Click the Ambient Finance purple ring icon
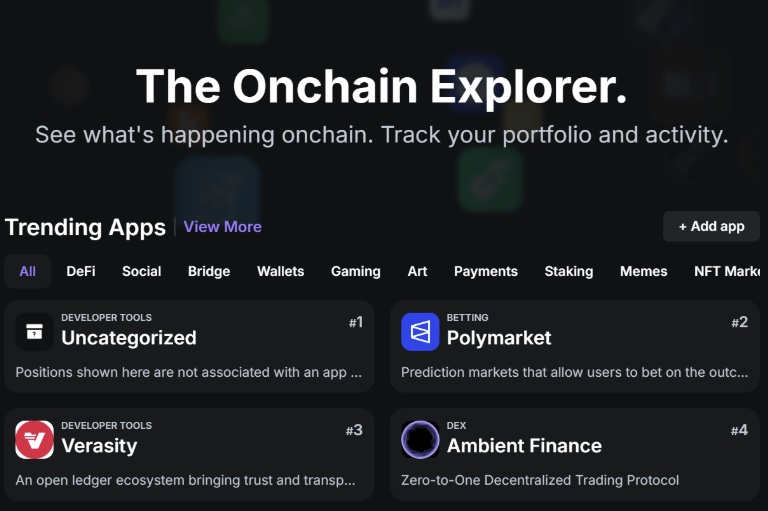The image size is (768, 511). point(420,439)
